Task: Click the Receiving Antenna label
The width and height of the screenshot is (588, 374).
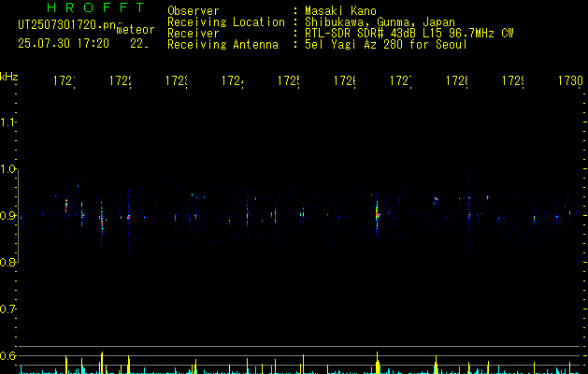Action: pos(222,45)
